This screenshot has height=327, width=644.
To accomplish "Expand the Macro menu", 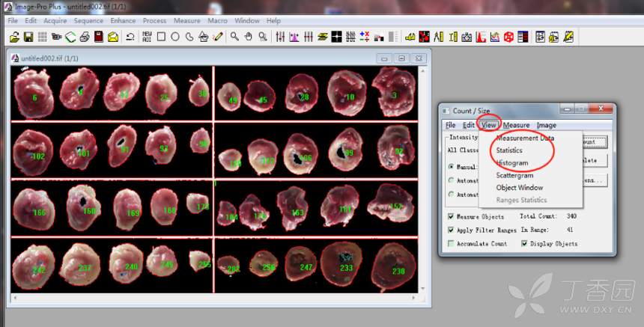I will [x=217, y=21].
